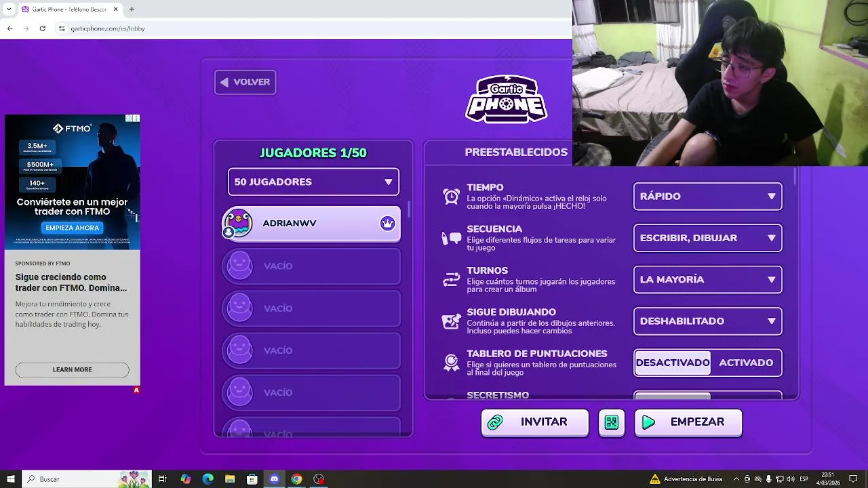This screenshot has height=488, width=868.
Task: Select DESACTIVADO for Tablero de puntuaciones
Action: (673, 363)
